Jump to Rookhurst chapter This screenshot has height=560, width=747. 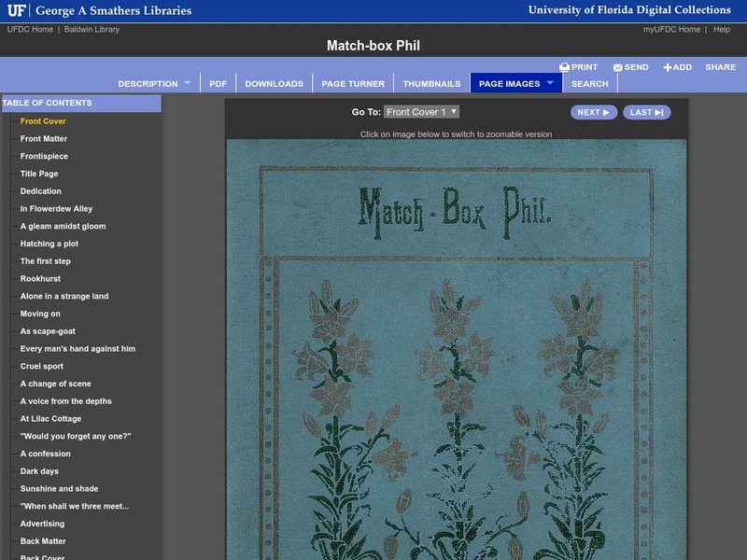pos(40,278)
